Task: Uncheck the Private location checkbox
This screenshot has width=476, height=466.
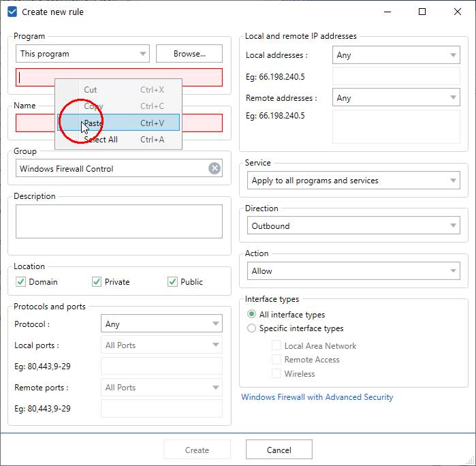Action: pos(97,282)
